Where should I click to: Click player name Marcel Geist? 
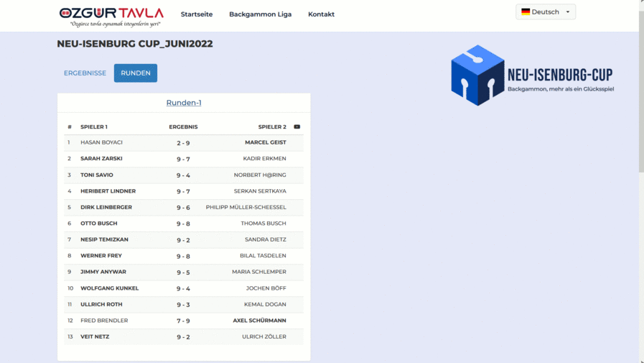[x=265, y=142]
